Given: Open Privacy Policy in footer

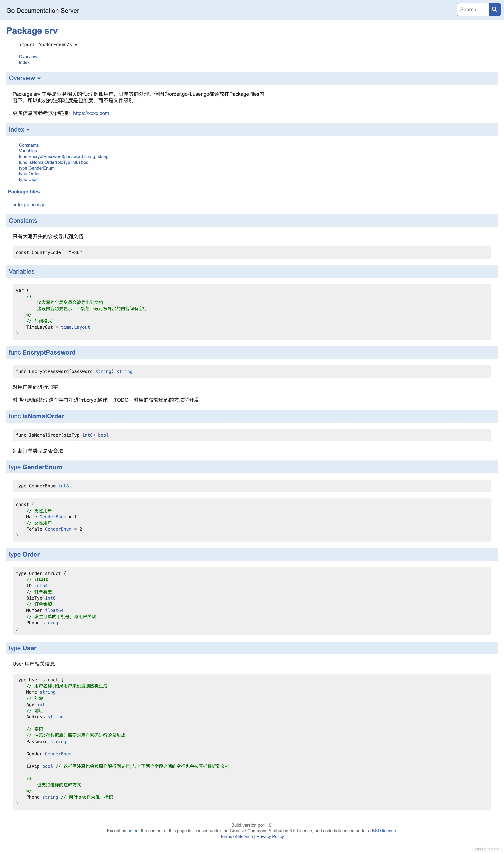Looking at the screenshot, I should click(x=270, y=836).
